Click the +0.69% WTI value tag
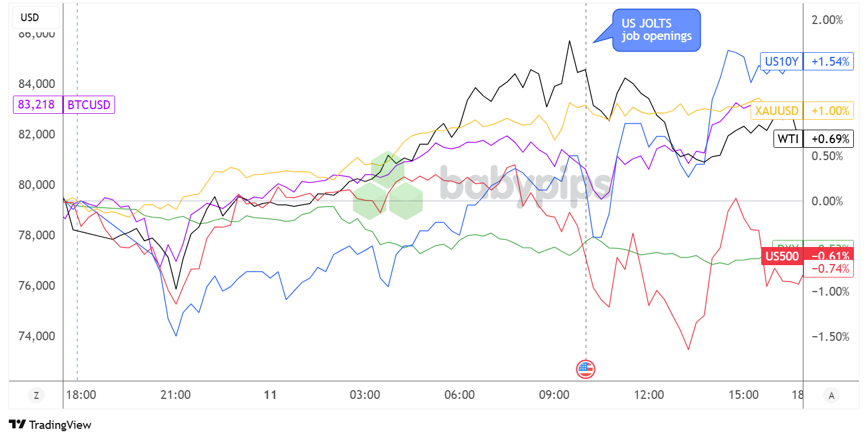 (830, 139)
